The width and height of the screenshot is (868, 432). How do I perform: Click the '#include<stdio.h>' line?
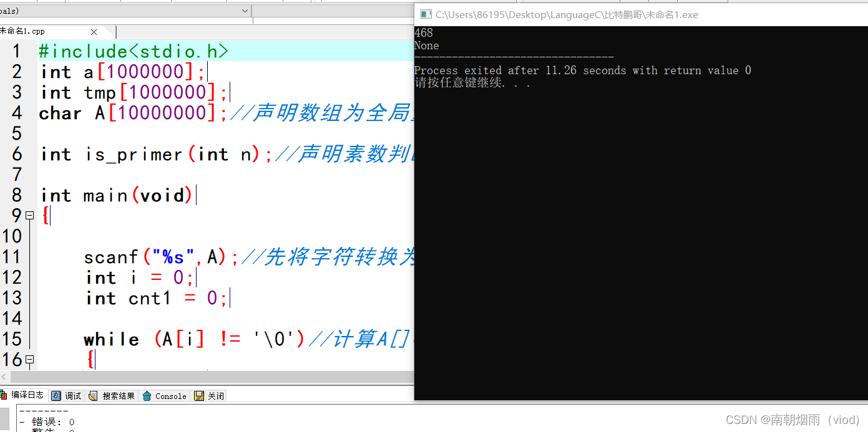pyautogui.click(x=134, y=52)
